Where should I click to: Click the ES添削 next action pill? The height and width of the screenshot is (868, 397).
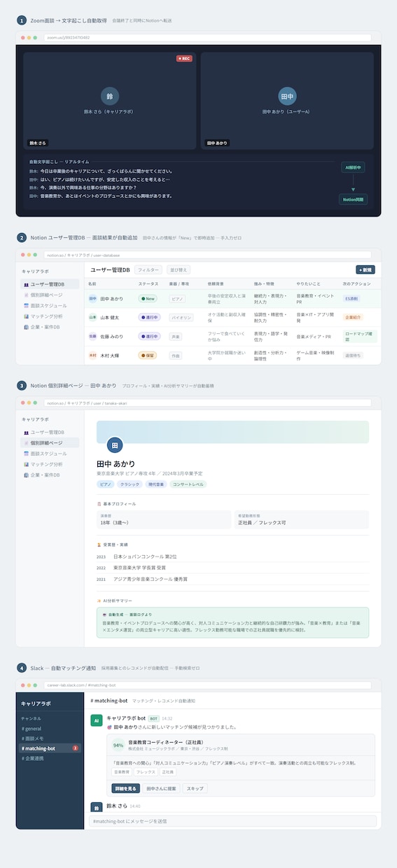click(351, 298)
